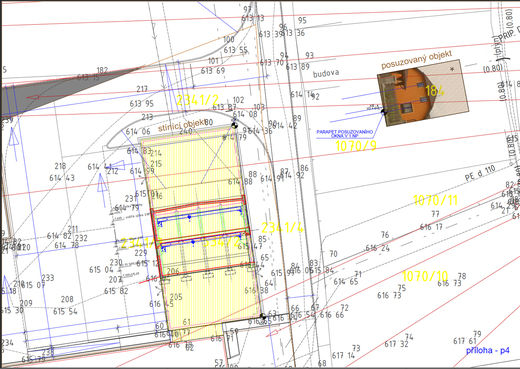The height and width of the screenshot is (369, 520).
Task: Click the black point marker beside the orange building
Action: [383, 112]
